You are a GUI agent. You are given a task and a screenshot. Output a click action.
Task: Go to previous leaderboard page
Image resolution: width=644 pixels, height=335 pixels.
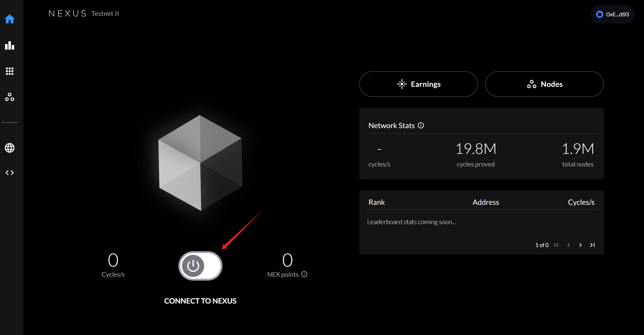coord(568,245)
